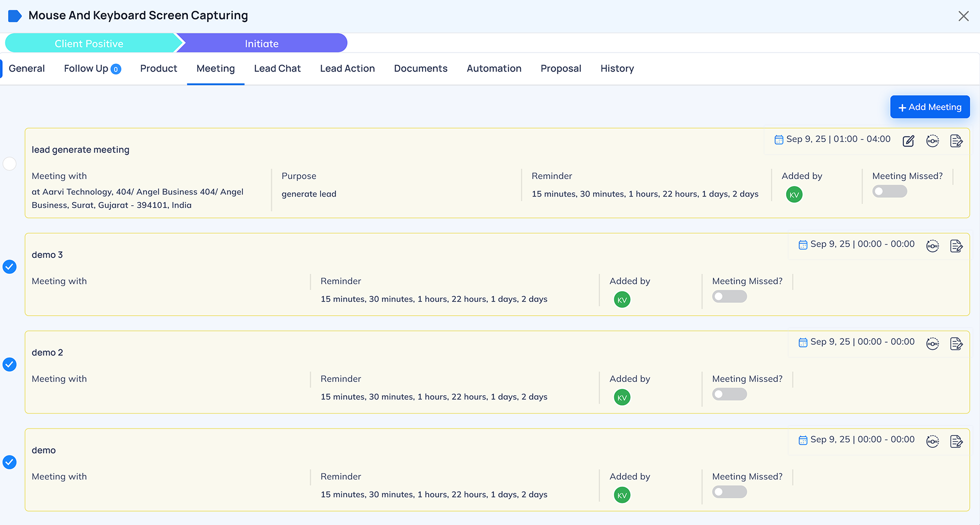This screenshot has width=980, height=525.
Task: Toggle Meeting Missed for demo meeting
Action: 729,492
